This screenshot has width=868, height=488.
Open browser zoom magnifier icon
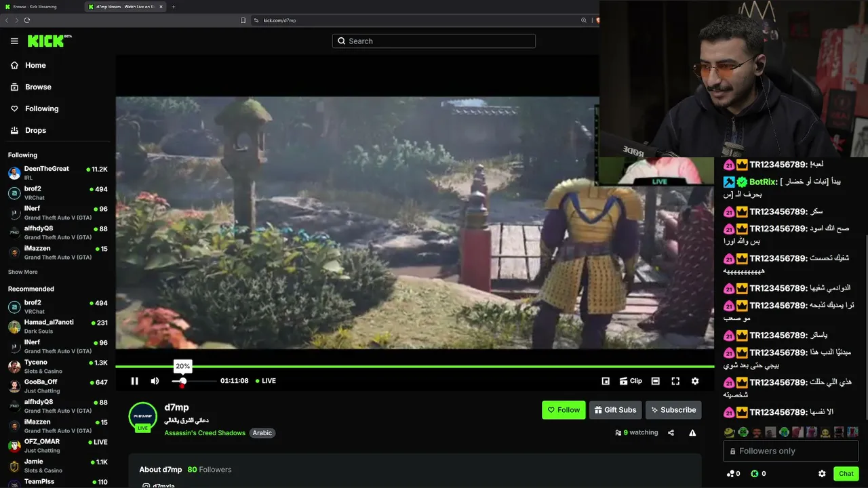pyautogui.click(x=584, y=20)
